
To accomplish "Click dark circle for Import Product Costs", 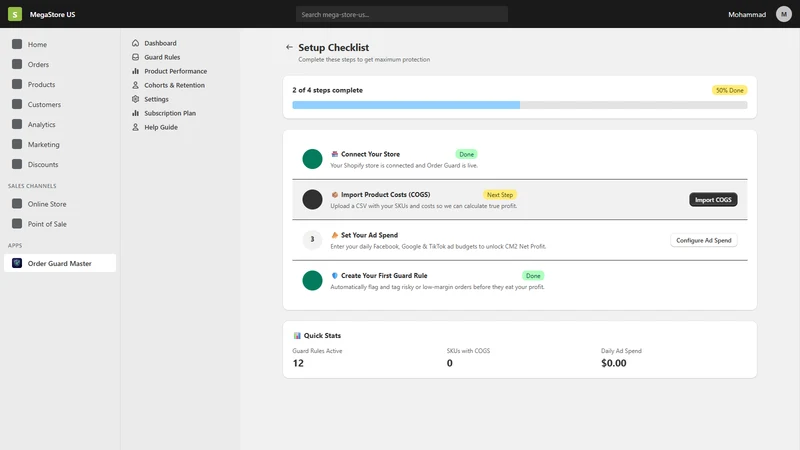I will click(x=312, y=199).
